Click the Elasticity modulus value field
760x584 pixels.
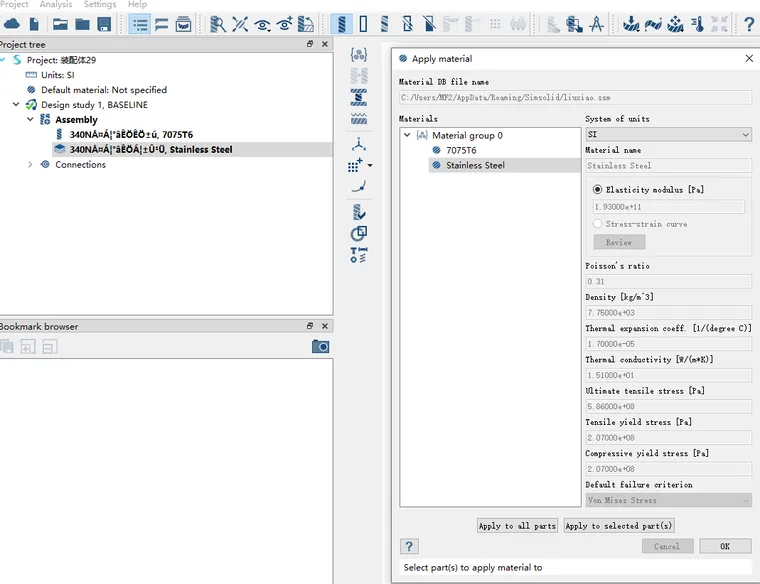coord(669,207)
